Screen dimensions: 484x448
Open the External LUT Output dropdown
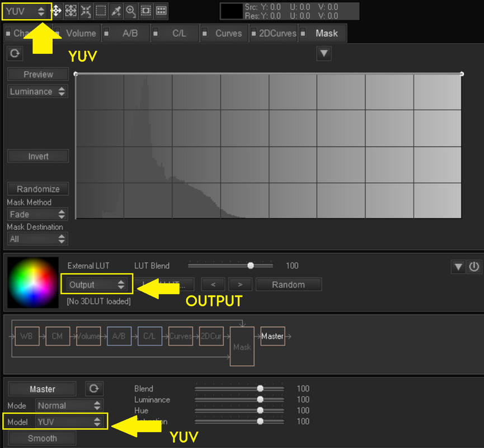pyautogui.click(x=97, y=284)
